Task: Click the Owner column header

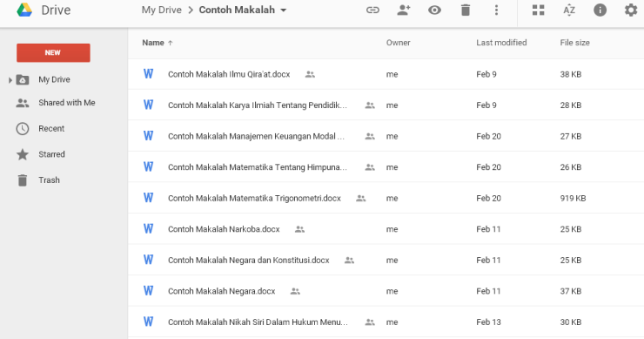Action: coord(398,43)
